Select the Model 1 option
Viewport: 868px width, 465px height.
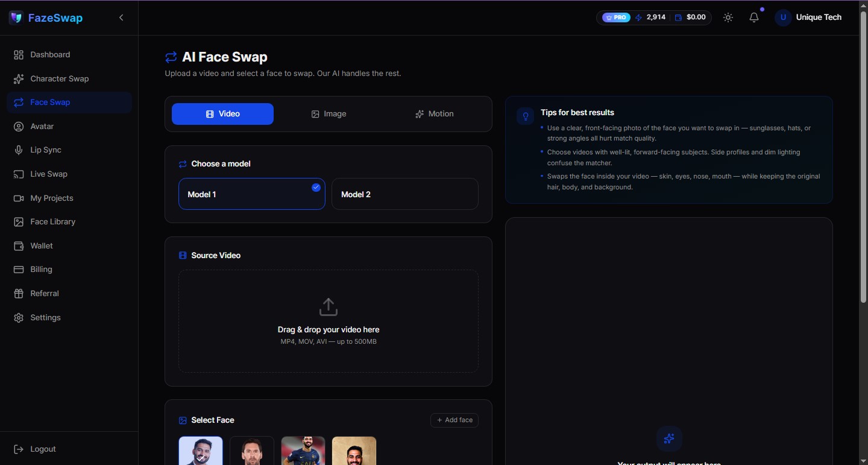tap(252, 194)
